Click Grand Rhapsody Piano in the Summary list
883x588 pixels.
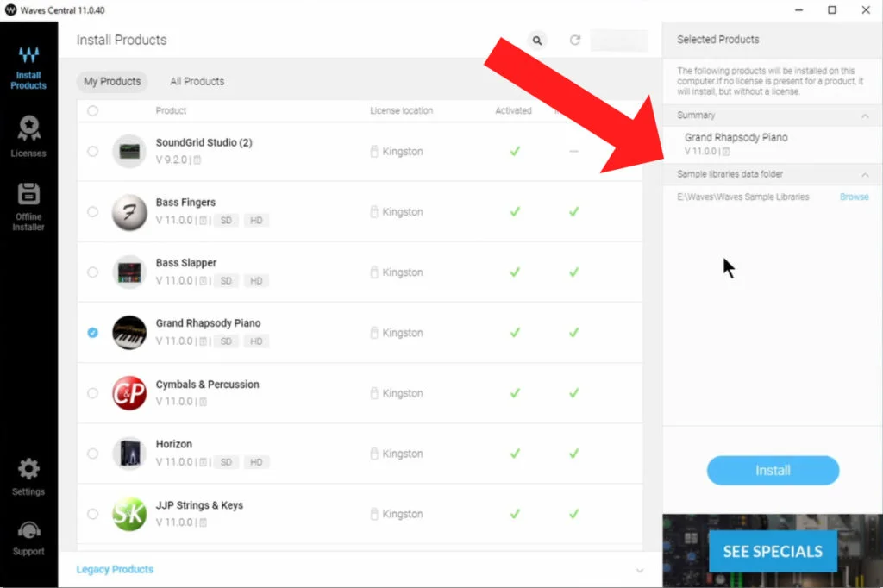tap(736, 137)
